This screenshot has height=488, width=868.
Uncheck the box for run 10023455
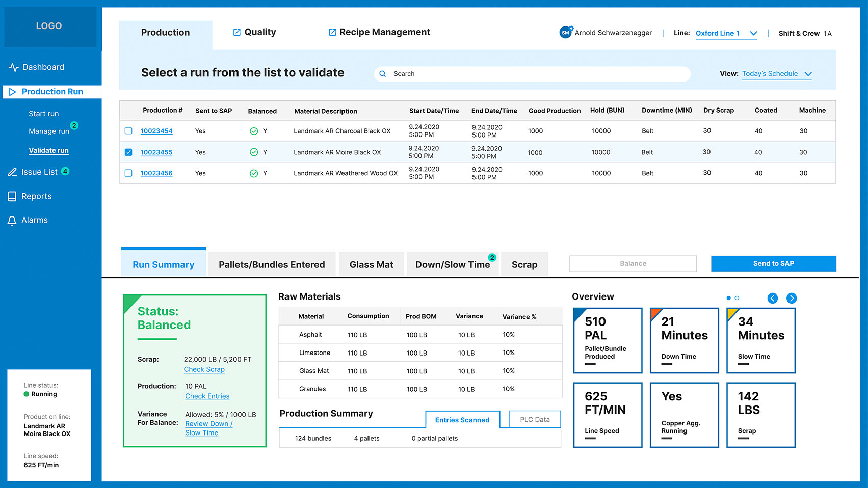point(128,152)
